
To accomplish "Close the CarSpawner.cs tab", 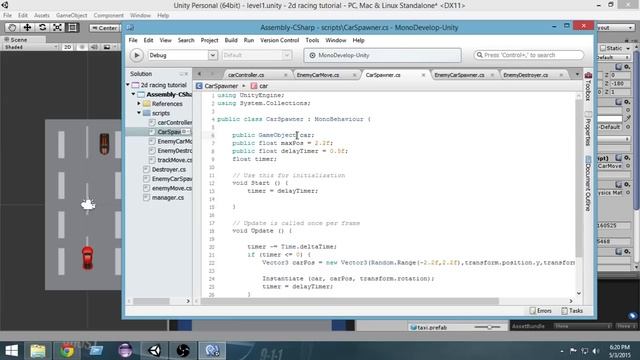I will point(423,75).
